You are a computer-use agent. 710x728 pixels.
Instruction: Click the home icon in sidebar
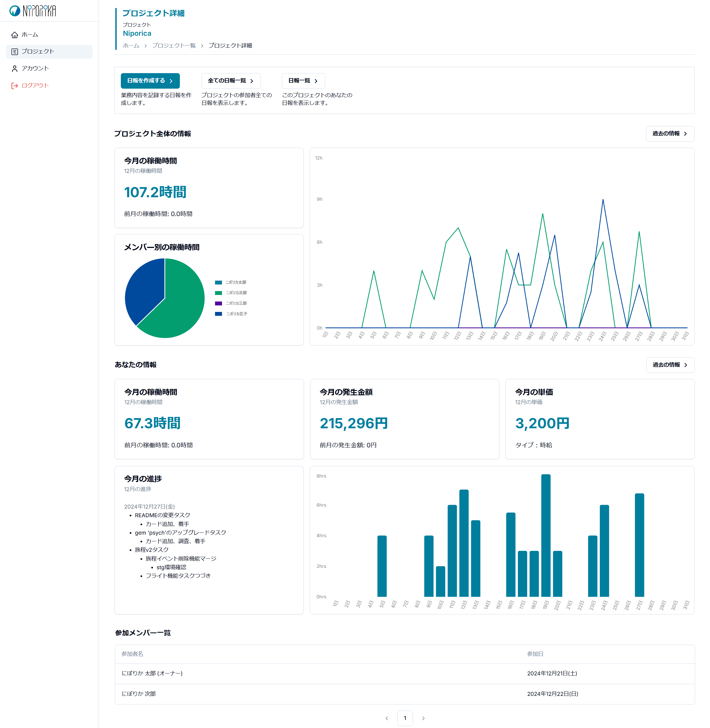14,35
